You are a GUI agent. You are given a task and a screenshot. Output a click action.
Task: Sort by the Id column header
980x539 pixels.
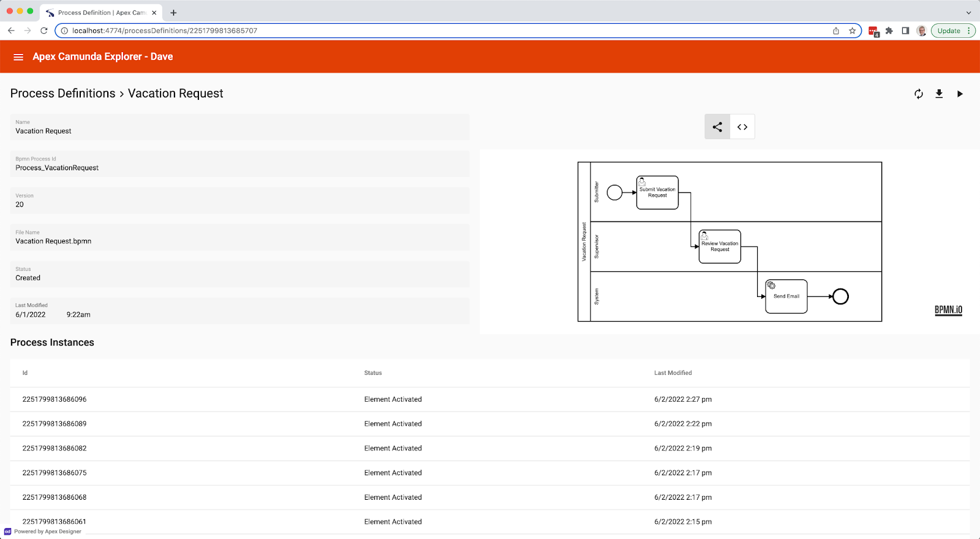(x=25, y=373)
